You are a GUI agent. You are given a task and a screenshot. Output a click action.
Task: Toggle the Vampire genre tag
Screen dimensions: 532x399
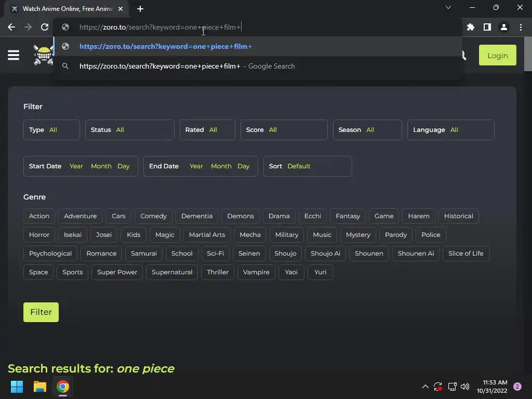[x=256, y=272]
